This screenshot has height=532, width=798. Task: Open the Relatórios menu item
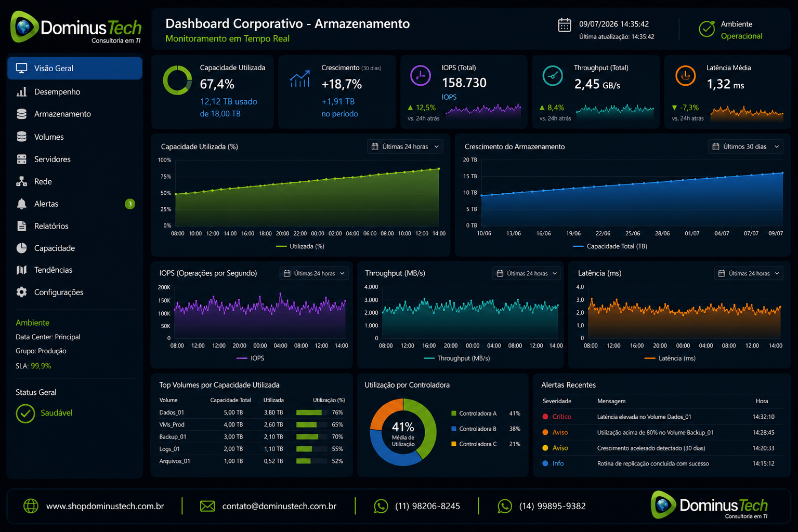tap(75, 226)
